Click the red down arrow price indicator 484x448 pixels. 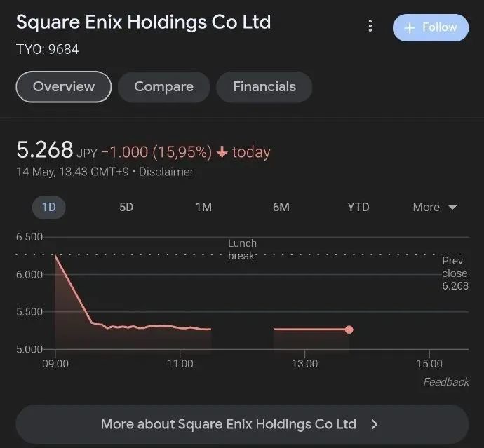[x=222, y=152]
